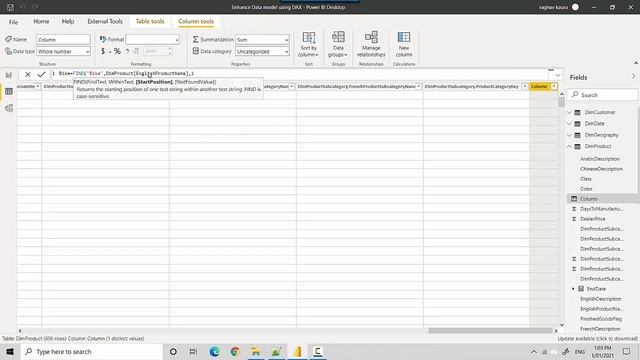
Task: Select the Color field
Action: coord(586,189)
